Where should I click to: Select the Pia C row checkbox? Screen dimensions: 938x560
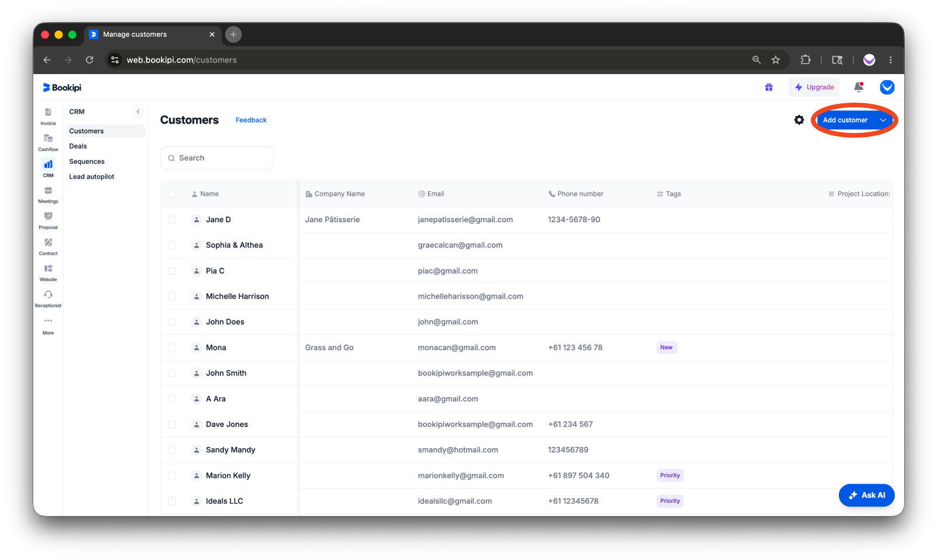coord(171,271)
